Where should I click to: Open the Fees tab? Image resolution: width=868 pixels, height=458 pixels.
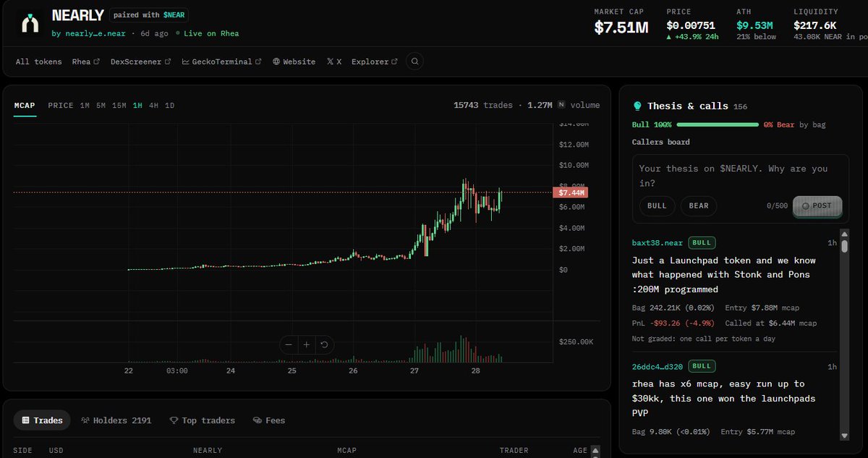(269, 420)
